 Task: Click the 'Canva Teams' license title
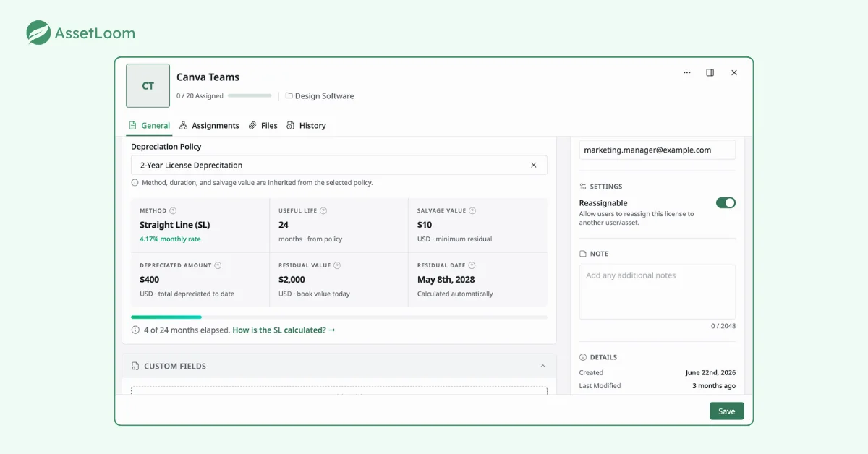tap(208, 77)
